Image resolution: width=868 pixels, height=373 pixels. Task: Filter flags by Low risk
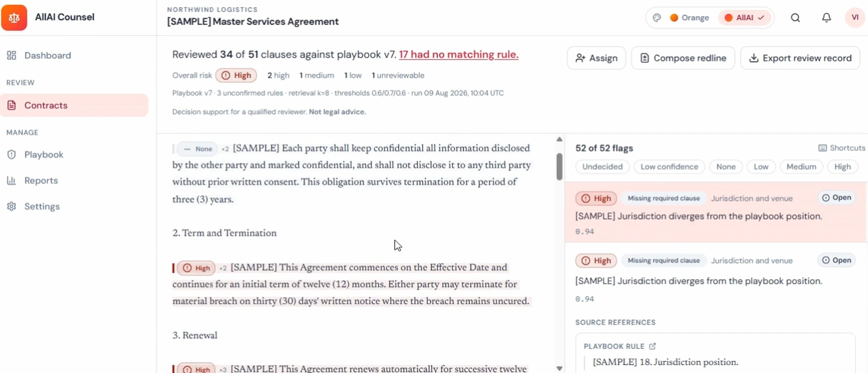pos(761,167)
